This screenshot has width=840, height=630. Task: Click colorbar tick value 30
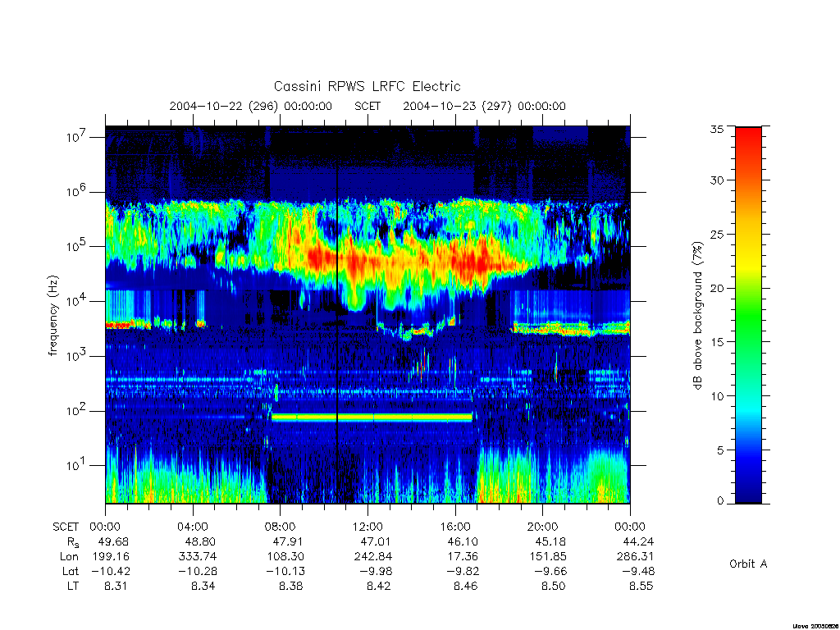[717, 180]
